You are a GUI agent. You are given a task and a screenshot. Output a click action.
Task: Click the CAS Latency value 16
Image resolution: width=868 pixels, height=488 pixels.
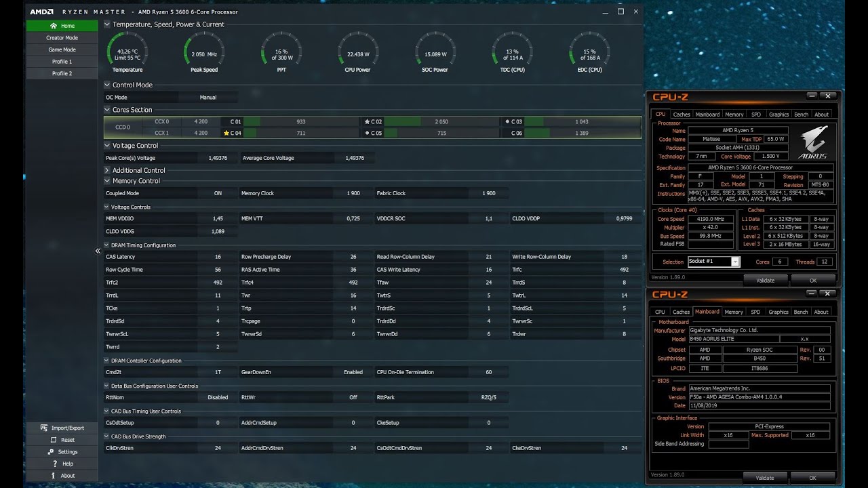coord(218,257)
